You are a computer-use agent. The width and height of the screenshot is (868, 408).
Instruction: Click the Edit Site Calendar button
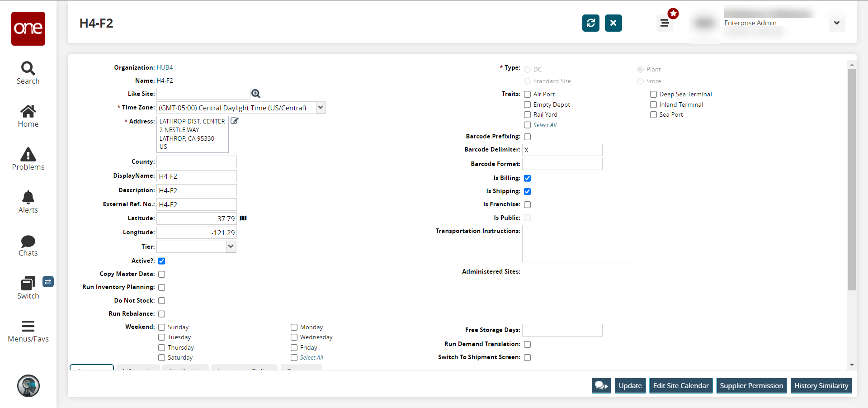tap(681, 385)
